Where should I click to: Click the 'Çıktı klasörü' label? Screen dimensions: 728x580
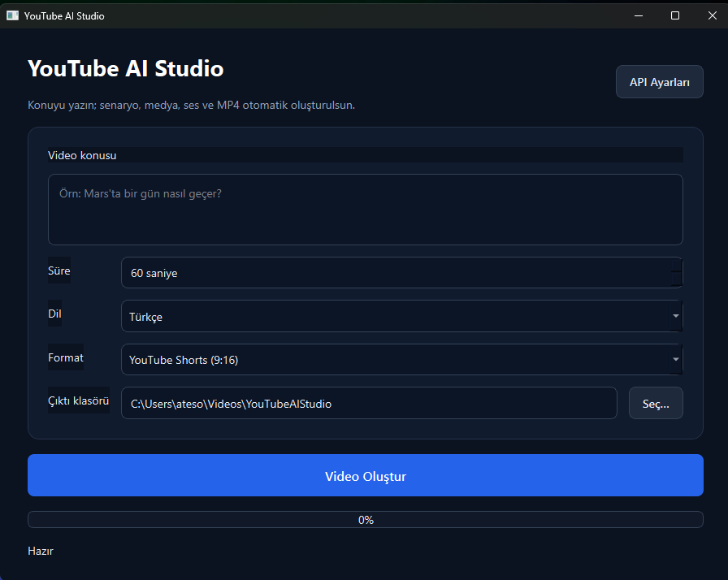coord(79,400)
